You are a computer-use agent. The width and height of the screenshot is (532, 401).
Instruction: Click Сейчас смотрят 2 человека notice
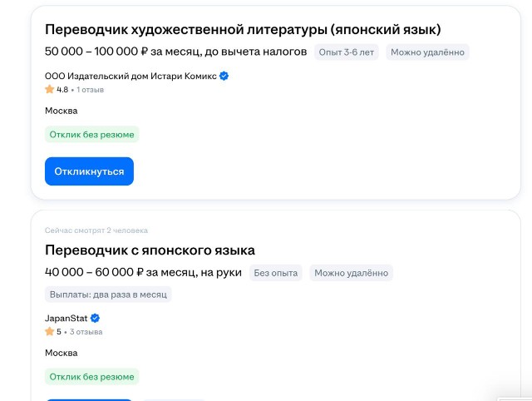[96, 230]
